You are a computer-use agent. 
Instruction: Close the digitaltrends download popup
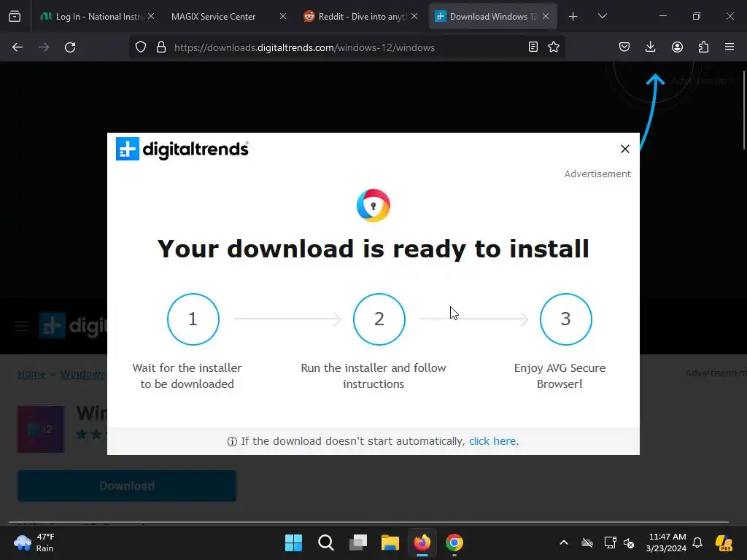625,149
